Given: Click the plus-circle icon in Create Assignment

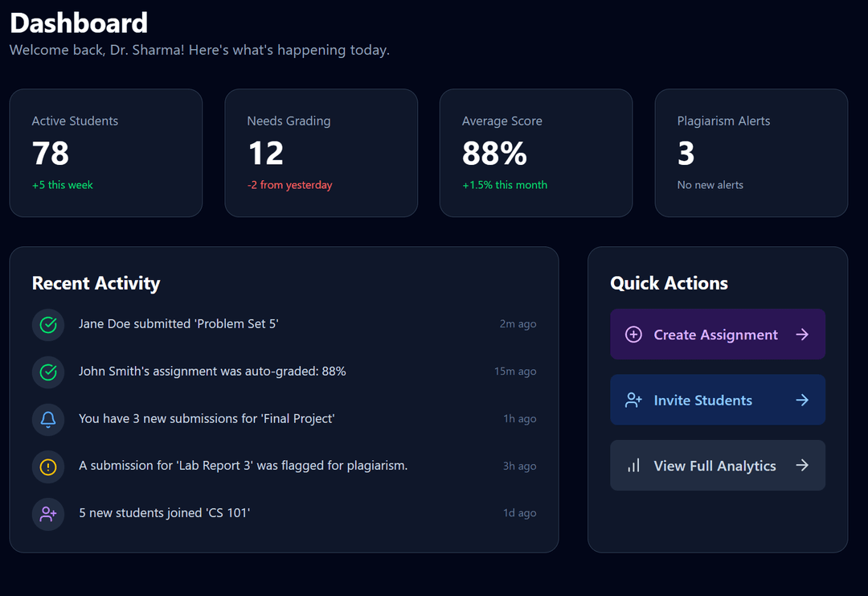Looking at the screenshot, I should [x=634, y=334].
